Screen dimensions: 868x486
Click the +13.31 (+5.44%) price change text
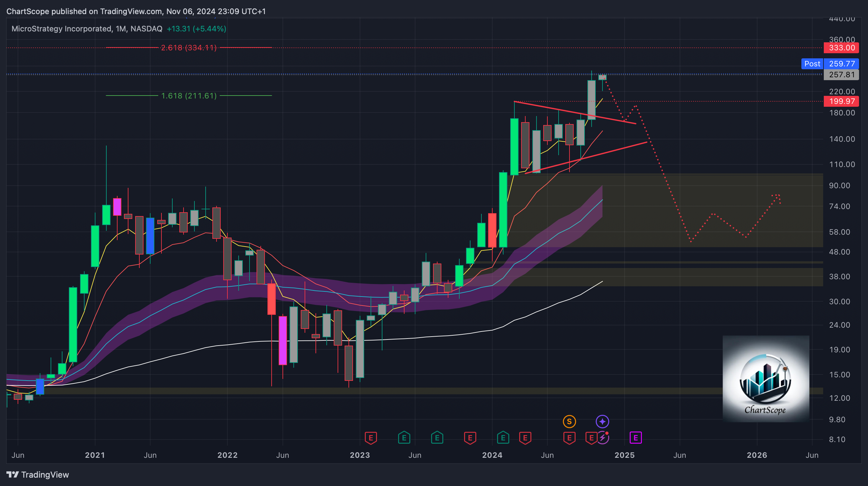(x=196, y=29)
